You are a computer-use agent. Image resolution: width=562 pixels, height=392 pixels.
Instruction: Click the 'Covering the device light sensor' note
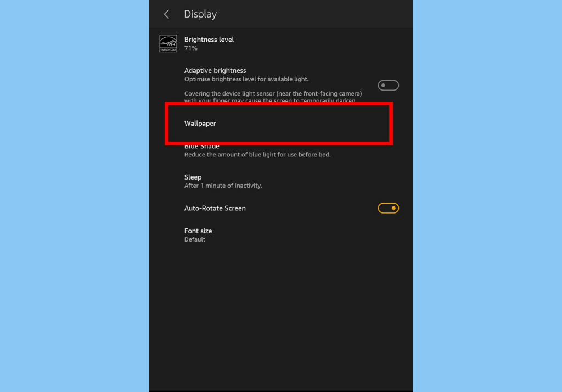coord(273,97)
